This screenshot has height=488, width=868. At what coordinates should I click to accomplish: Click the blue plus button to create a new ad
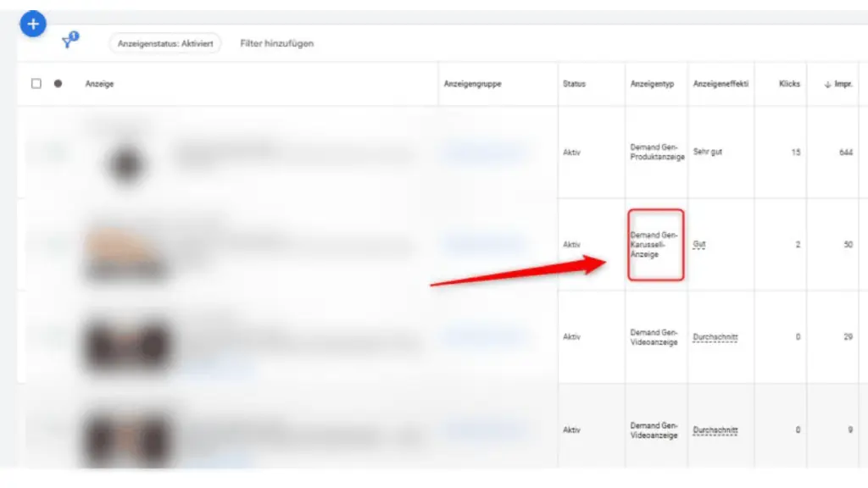tap(32, 24)
